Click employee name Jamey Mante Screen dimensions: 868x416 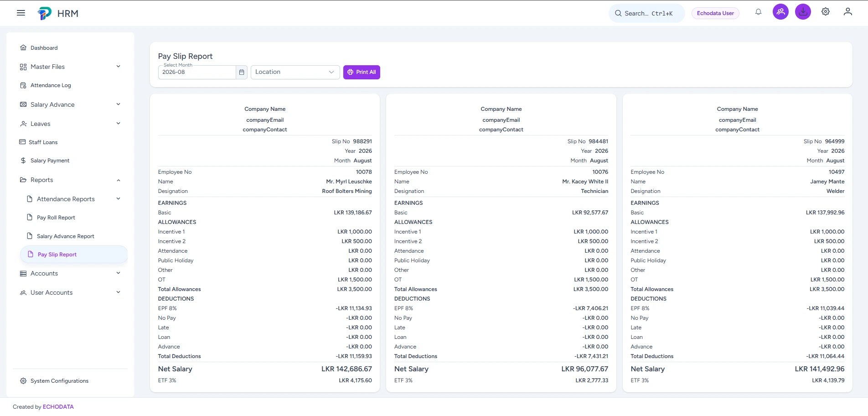pyautogui.click(x=827, y=182)
